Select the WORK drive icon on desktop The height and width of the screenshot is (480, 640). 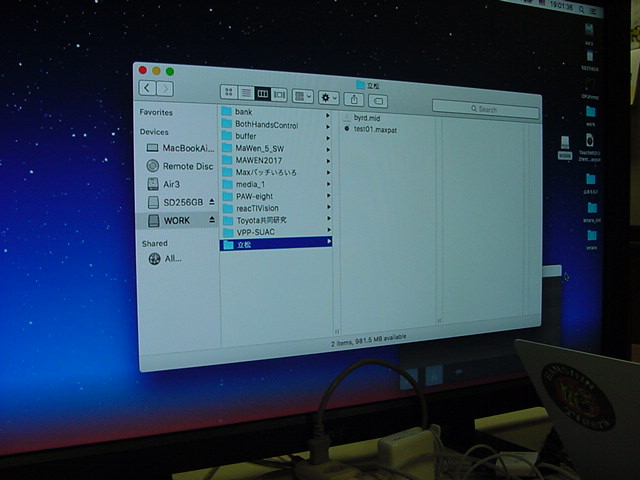coord(565,147)
